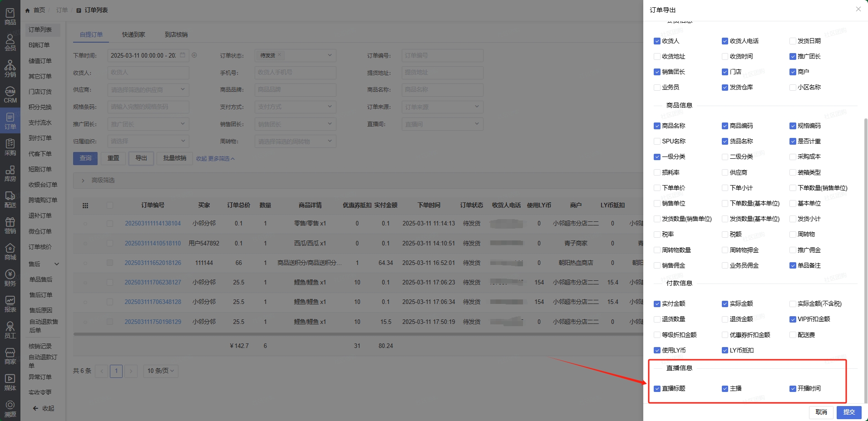Click the 手机号 input field
The height and width of the screenshot is (421, 868).
coord(296,73)
